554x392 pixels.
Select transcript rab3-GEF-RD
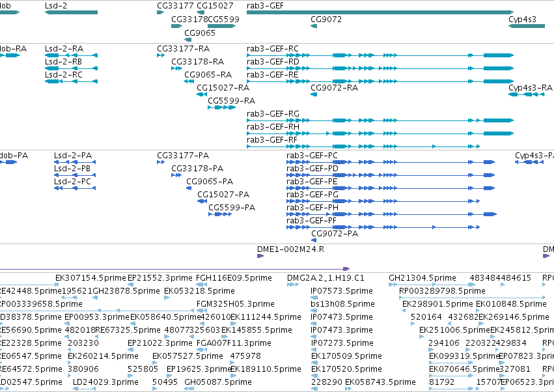click(273, 61)
